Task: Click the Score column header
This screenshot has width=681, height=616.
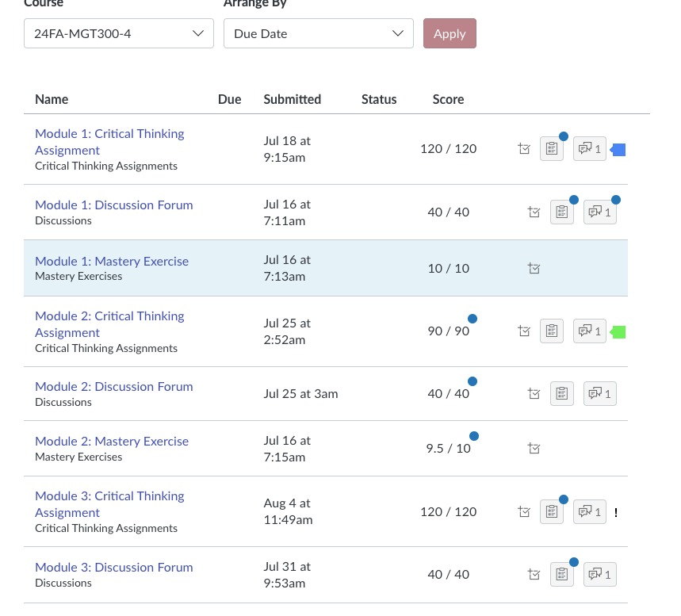Action: 448,99
